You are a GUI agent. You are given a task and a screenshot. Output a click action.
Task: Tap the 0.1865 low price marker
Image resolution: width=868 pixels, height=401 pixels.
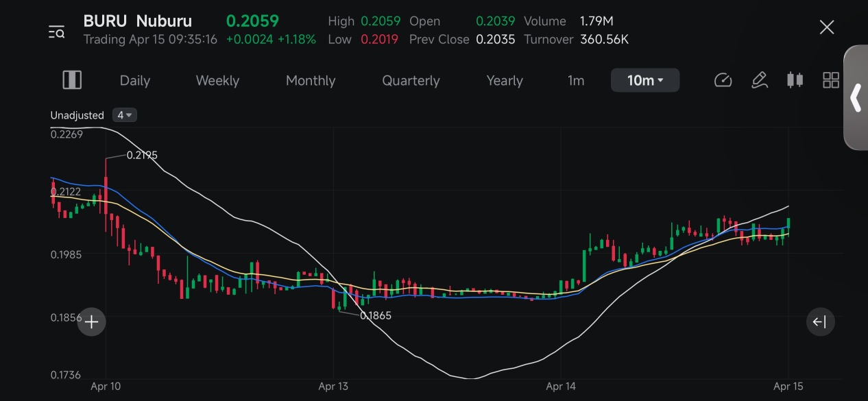[375, 315]
